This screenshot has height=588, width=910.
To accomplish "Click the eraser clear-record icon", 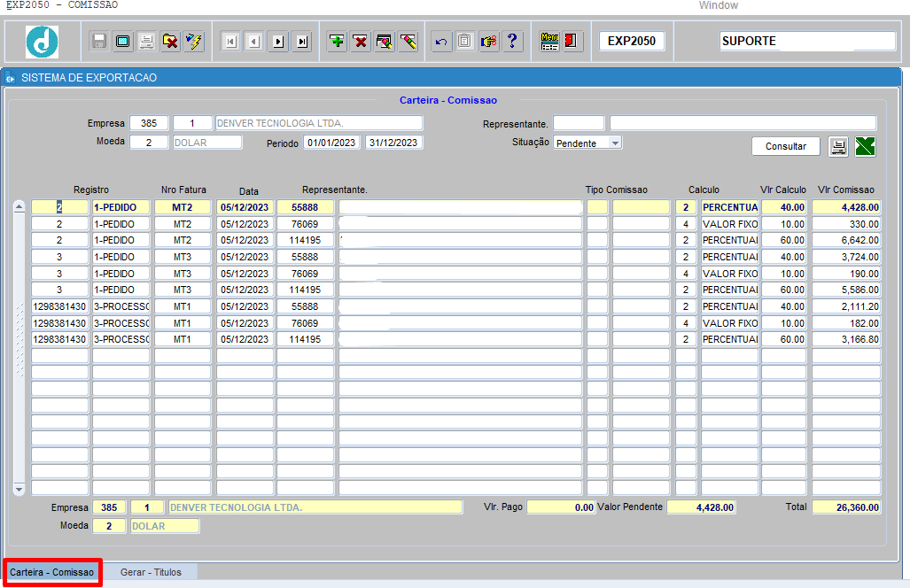I will click(x=408, y=42).
